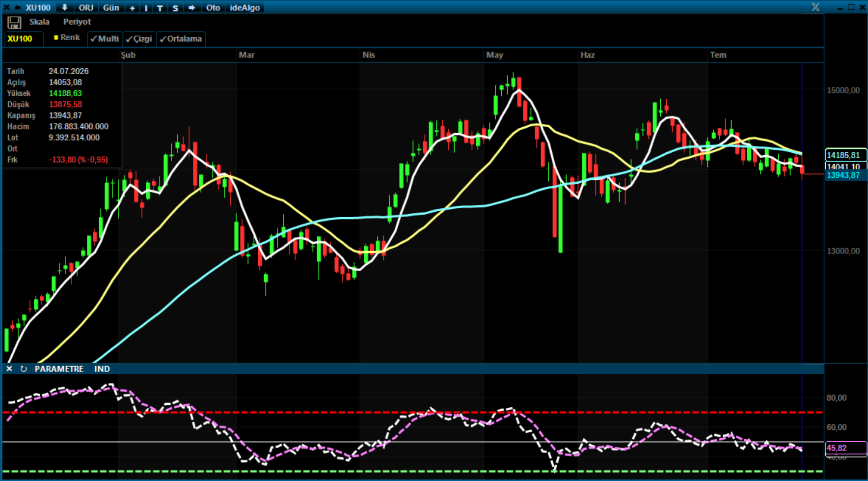Click the down arrow icon next to XU100

pos(64,7)
